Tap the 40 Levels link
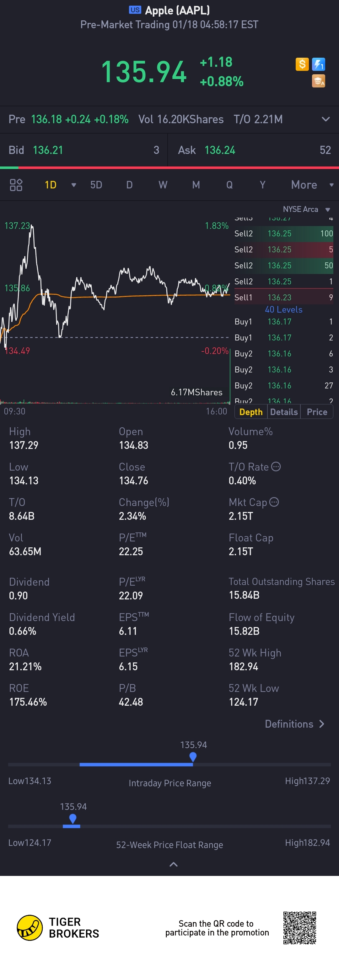The height and width of the screenshot is (980, 339). click(284, 310)
